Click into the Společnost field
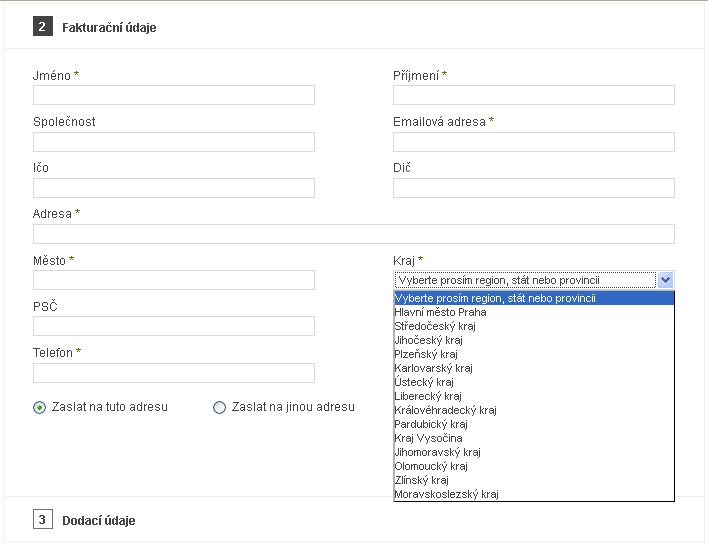This screenshot has width=708, height=545. (174, 142)
